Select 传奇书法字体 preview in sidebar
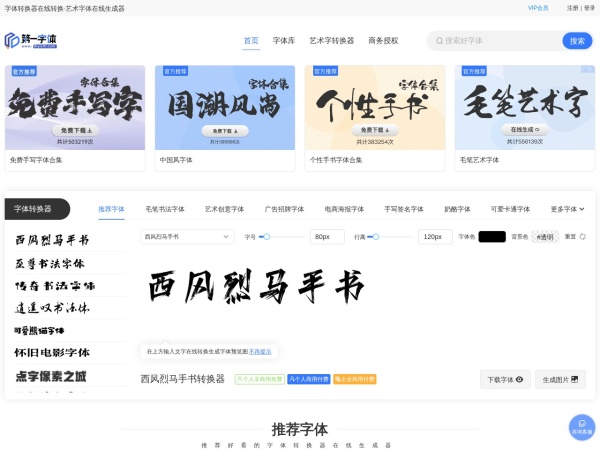Viewport: 600px width, 450px height. (x=50, y=285)
